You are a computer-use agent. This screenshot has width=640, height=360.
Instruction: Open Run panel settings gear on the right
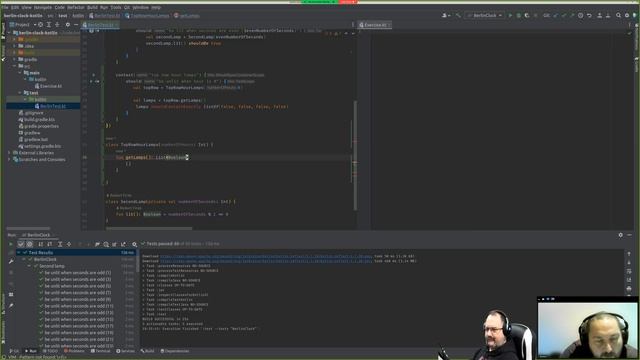click(620, 235)
